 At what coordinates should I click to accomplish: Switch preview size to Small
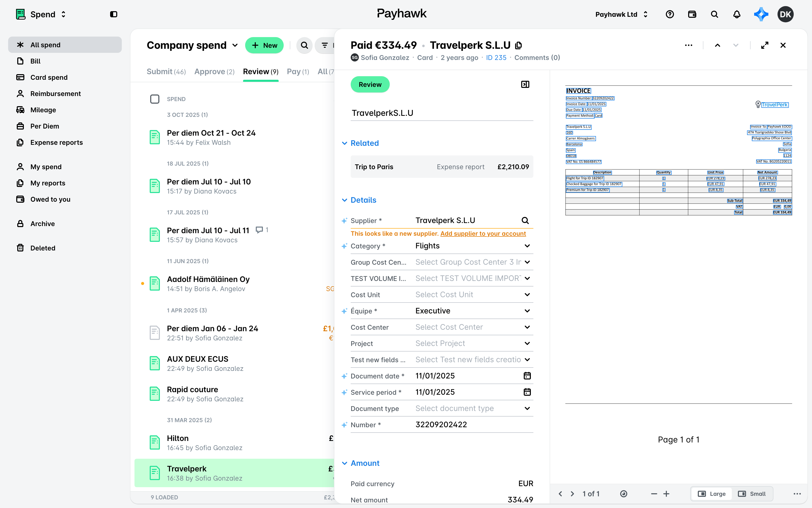(x=752, y=494)
